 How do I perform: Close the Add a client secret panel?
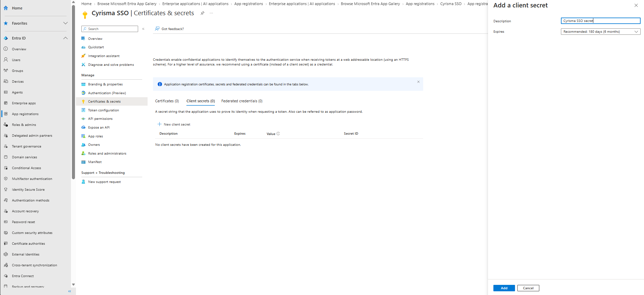[636, 5]
